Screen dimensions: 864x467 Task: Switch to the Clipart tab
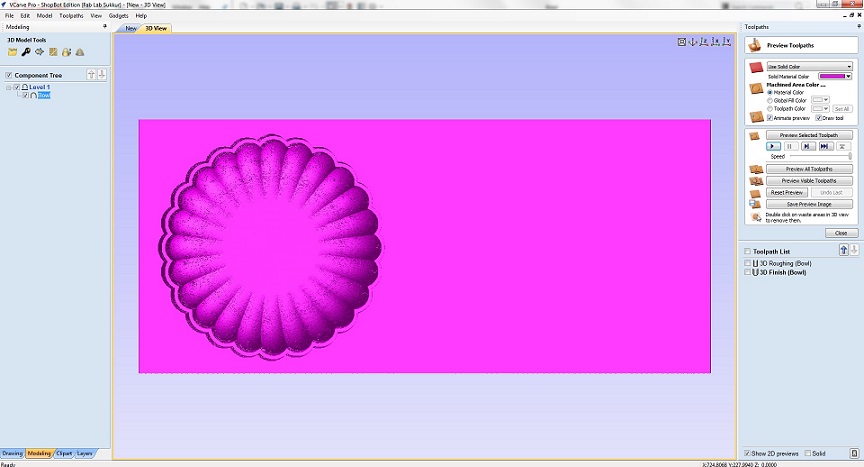(x=64, y=453)
